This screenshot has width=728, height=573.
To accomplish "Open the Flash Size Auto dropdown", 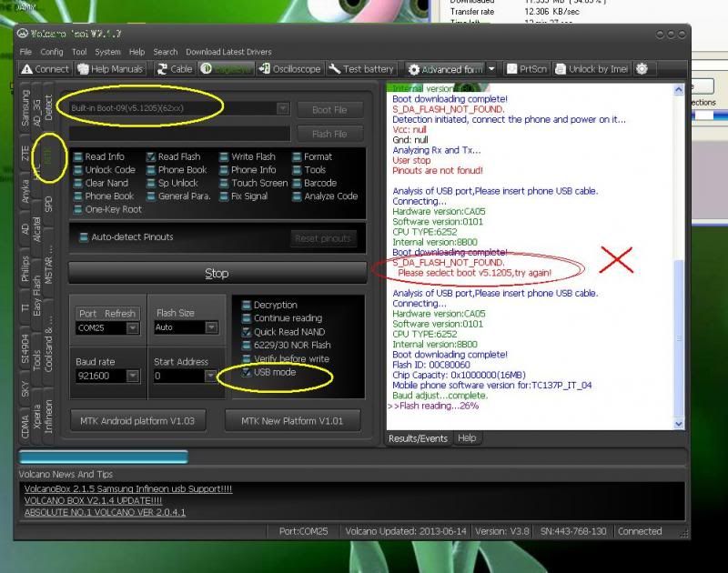I will [211, 327].
